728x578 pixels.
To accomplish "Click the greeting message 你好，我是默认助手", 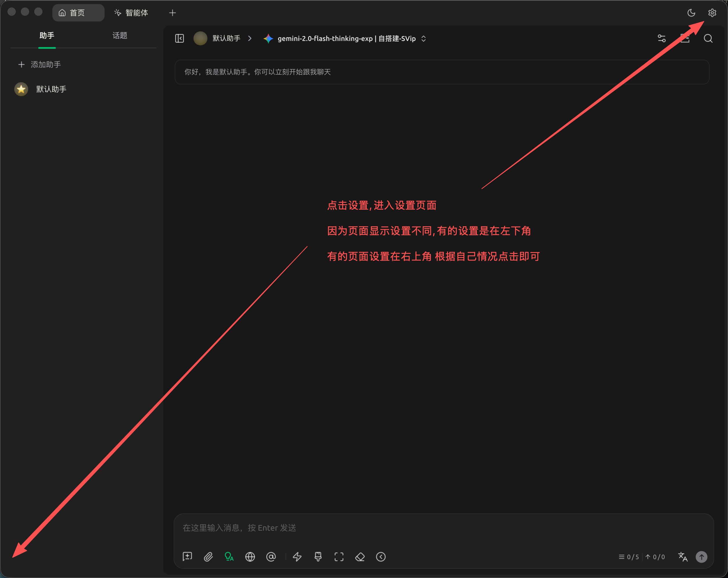I will [442, 72].
